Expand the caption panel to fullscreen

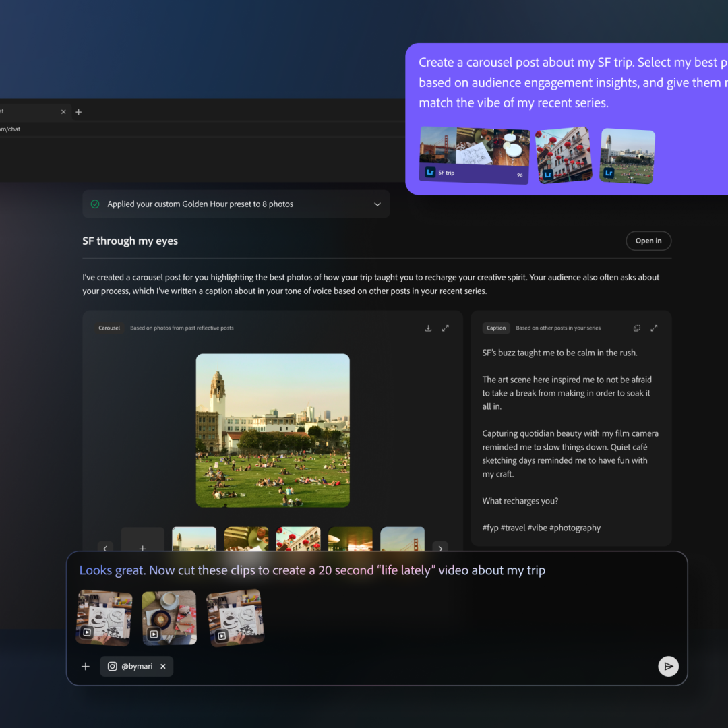coord(654,328)
